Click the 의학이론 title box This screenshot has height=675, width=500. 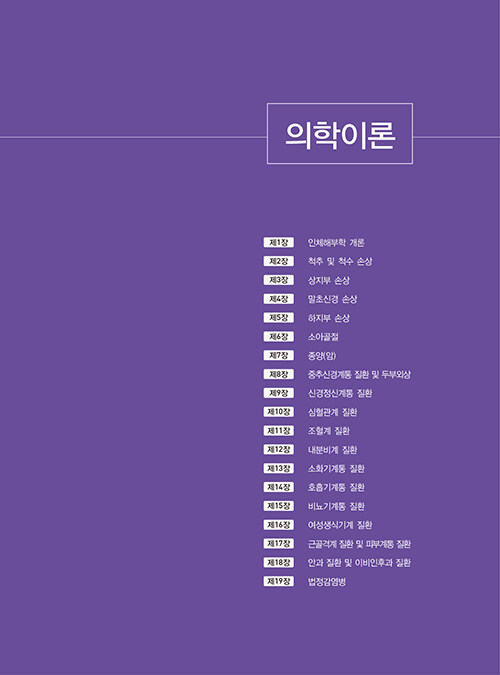340,133
